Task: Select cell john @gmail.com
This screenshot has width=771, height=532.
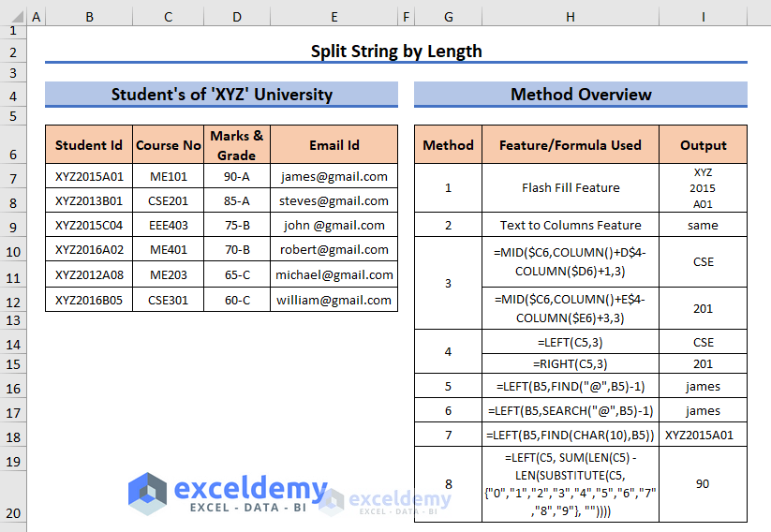Action: (x=334, y=225)
